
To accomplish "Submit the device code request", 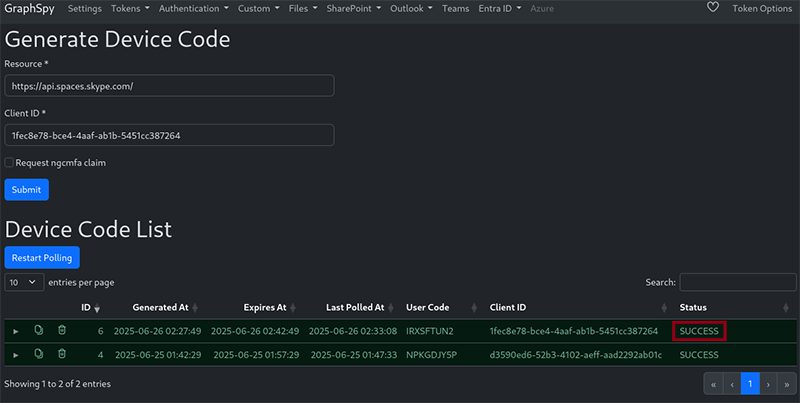I will point(26,189).
